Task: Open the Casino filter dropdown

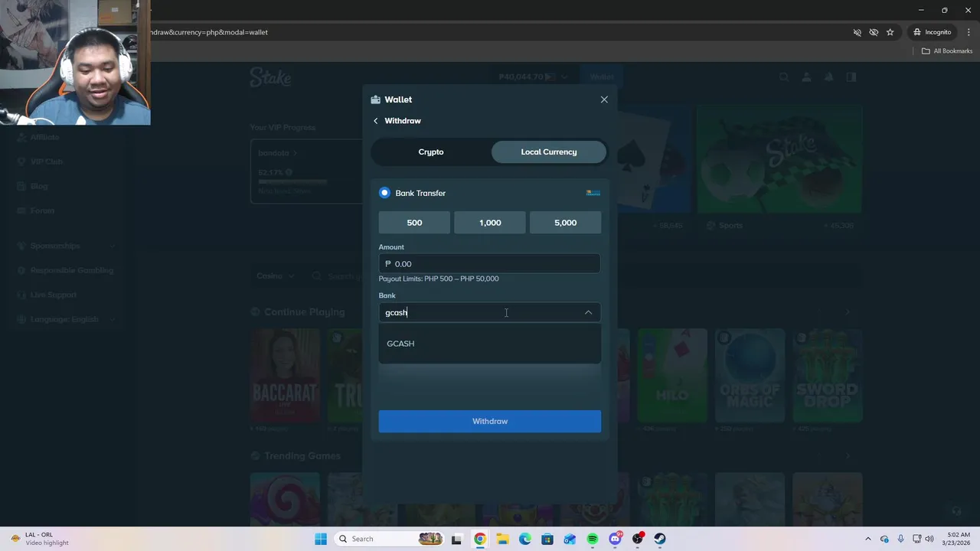Action: 275,276
